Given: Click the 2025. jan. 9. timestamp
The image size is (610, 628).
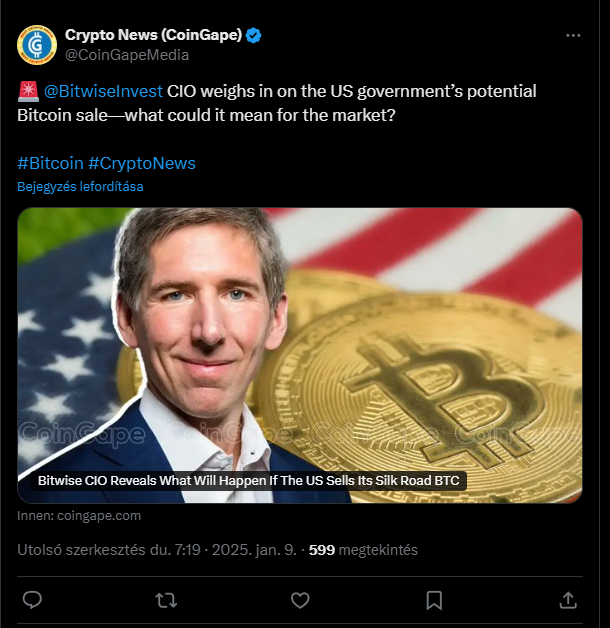Looking at the screenshot, I should click(x=254, y=550).
